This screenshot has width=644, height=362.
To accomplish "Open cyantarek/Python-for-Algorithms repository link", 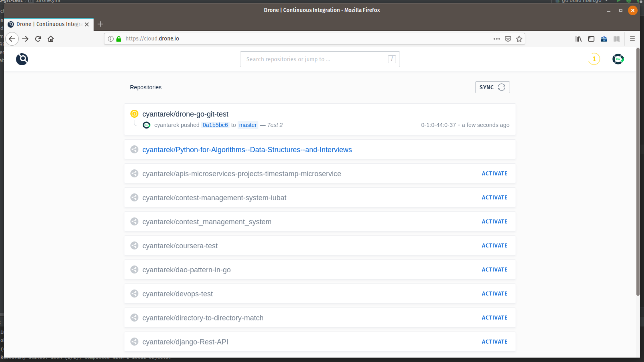I will click(x=247, y=150).
